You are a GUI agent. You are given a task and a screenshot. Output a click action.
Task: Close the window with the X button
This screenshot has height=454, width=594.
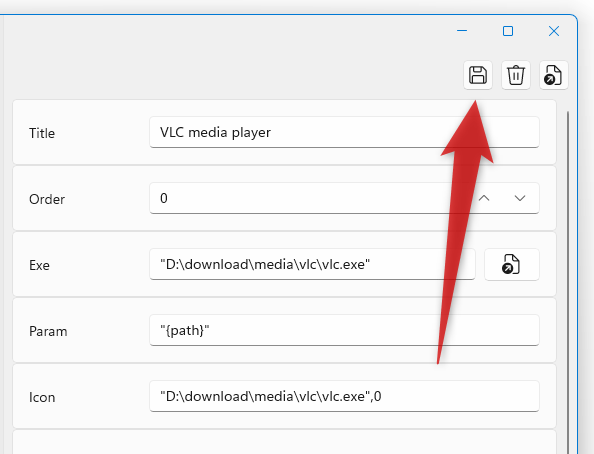click(554, 31)
